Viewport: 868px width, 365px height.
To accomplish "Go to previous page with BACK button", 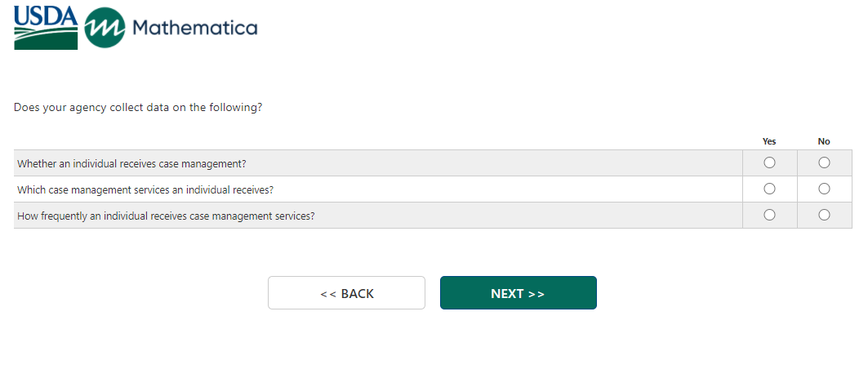I will click(x=346, y=293).
